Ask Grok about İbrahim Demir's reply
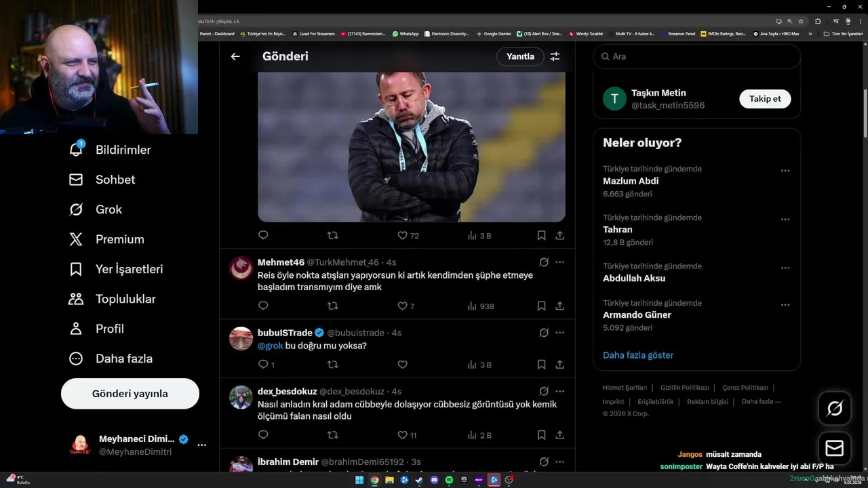The width and height of the screenshot is (868, 488). point(544,462)
